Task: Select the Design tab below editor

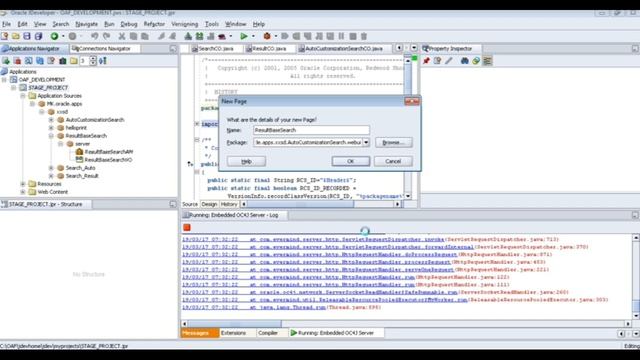Action: pos(209,204)
